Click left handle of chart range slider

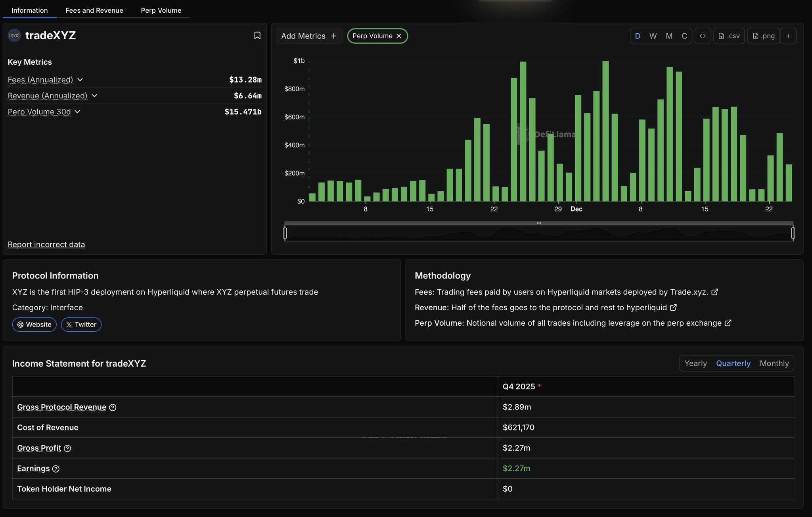(285, 233)
